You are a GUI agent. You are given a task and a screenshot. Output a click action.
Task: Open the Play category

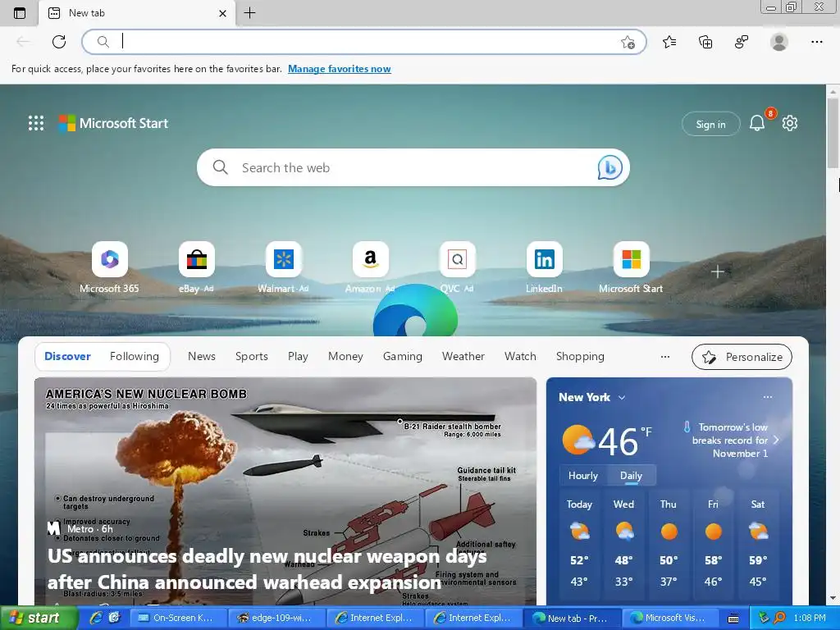(x=298, y=356)
